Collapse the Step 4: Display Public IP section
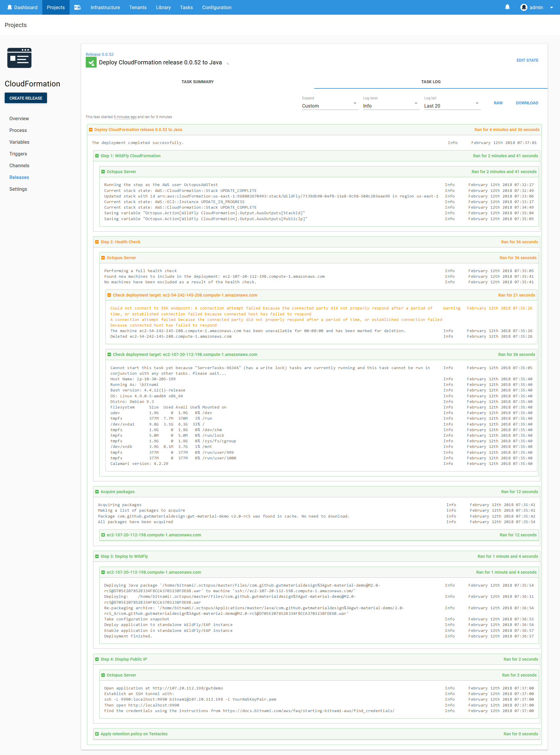 (97, 659)
